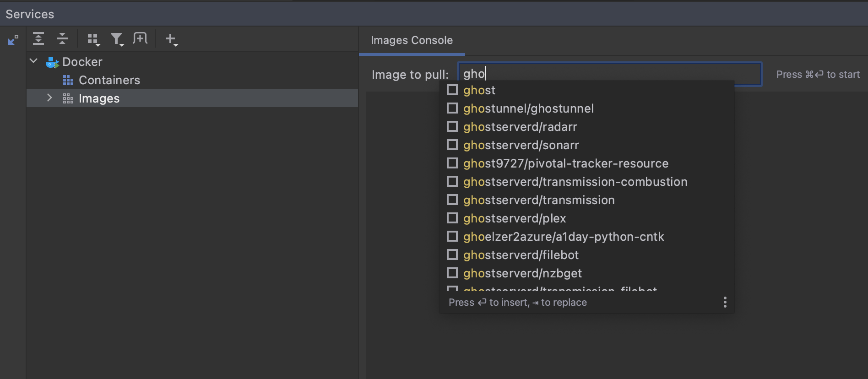Click the Open in New Tab icon

point(140,39)
